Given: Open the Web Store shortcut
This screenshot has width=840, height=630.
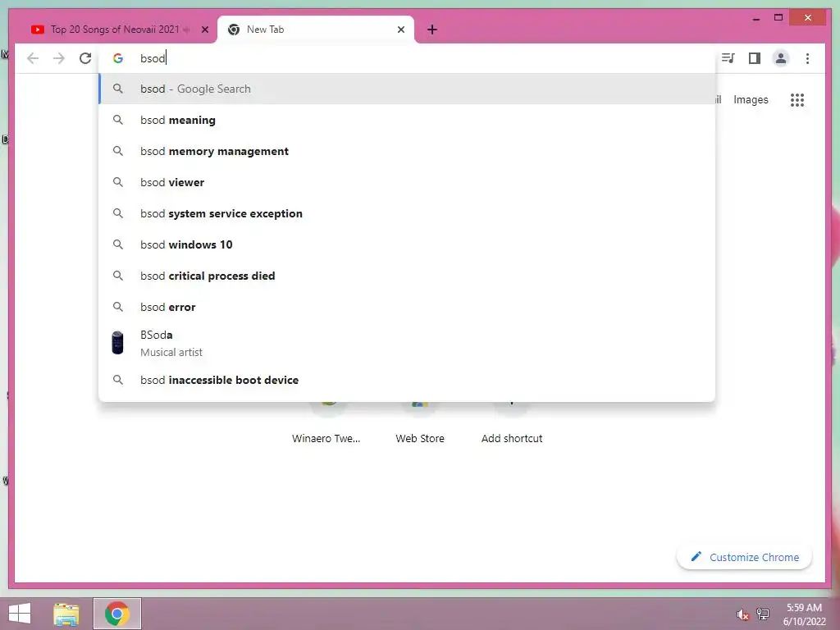Looking at the screenshot, I should [420, 423].
